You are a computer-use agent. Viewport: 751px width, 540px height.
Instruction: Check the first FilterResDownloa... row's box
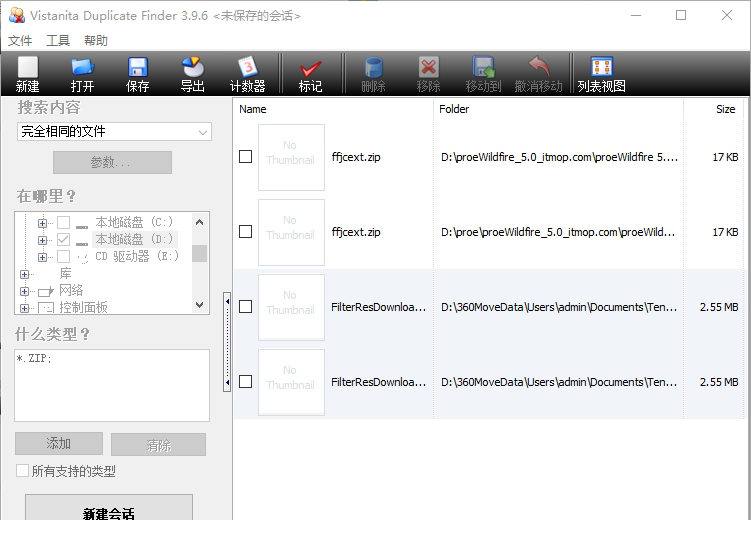(245, 307)
